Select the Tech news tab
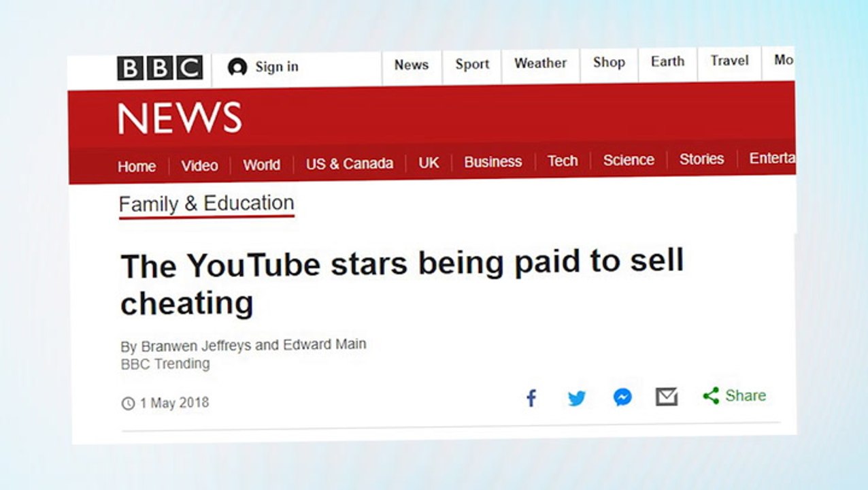This screenshot has width=868, height=490. [563, 161]
